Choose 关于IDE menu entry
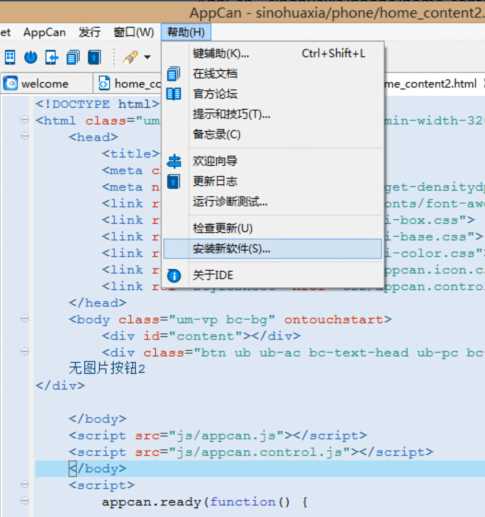 272,276
